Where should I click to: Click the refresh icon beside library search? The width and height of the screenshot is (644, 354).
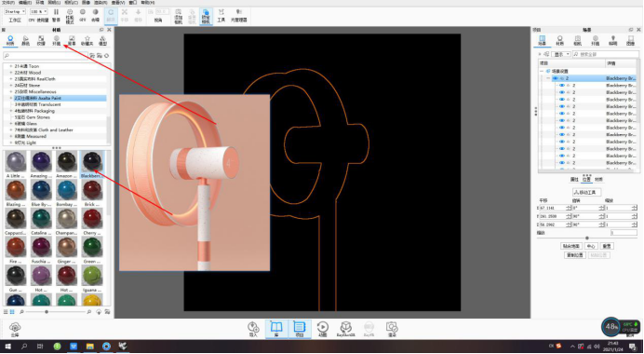[x=107, y=56]
